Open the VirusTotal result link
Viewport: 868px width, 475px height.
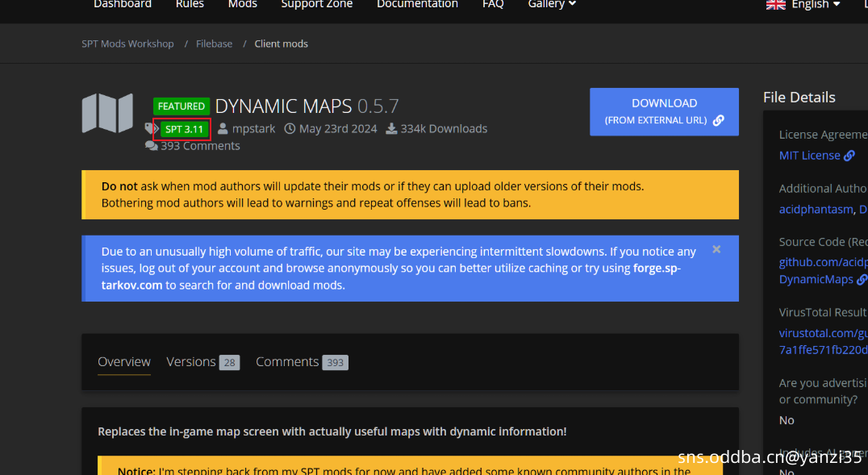tap(823, 341)
